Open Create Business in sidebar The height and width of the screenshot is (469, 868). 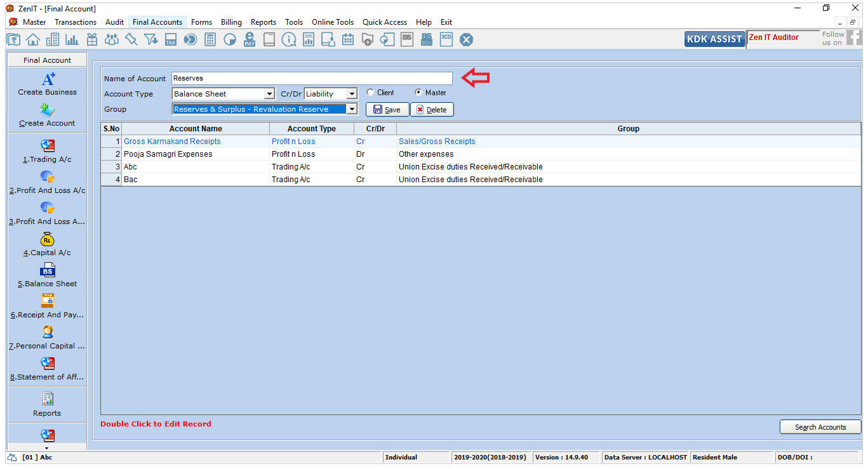click(x=48, y=84)
